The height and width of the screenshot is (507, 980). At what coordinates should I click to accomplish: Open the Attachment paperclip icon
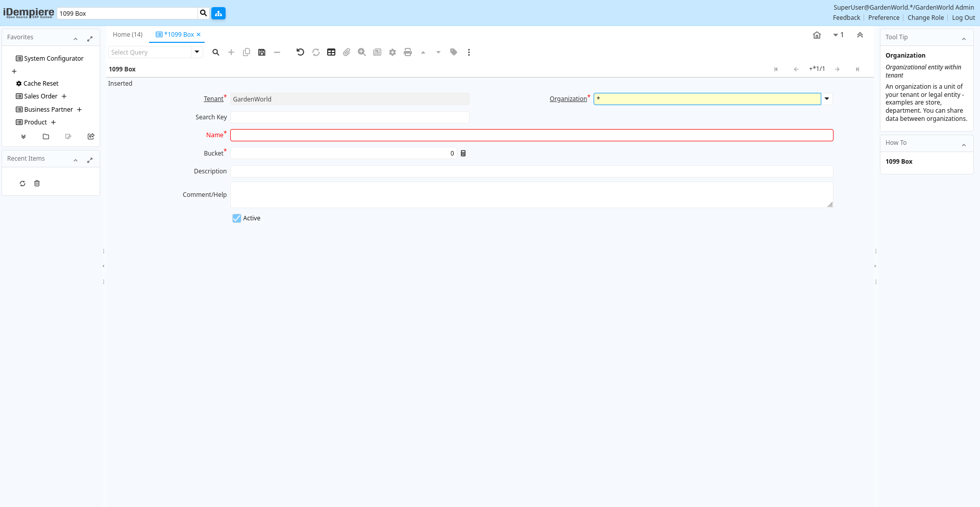347,52
